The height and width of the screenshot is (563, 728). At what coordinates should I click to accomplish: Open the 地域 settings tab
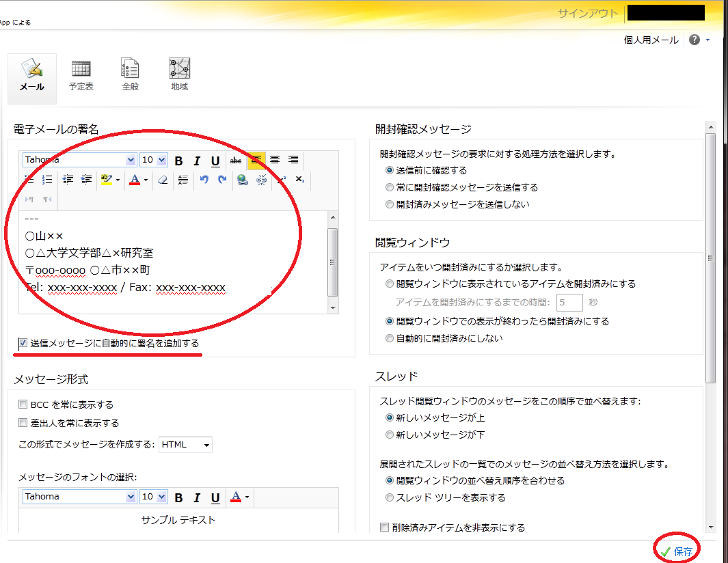tap(180, 75)
